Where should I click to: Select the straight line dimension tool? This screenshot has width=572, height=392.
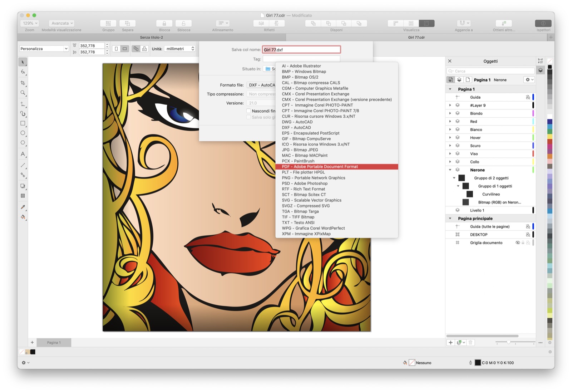(23, 165)
